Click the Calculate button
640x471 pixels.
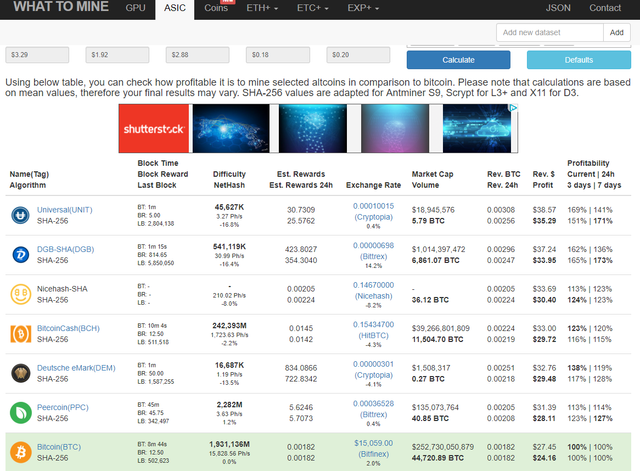point(458,60)
